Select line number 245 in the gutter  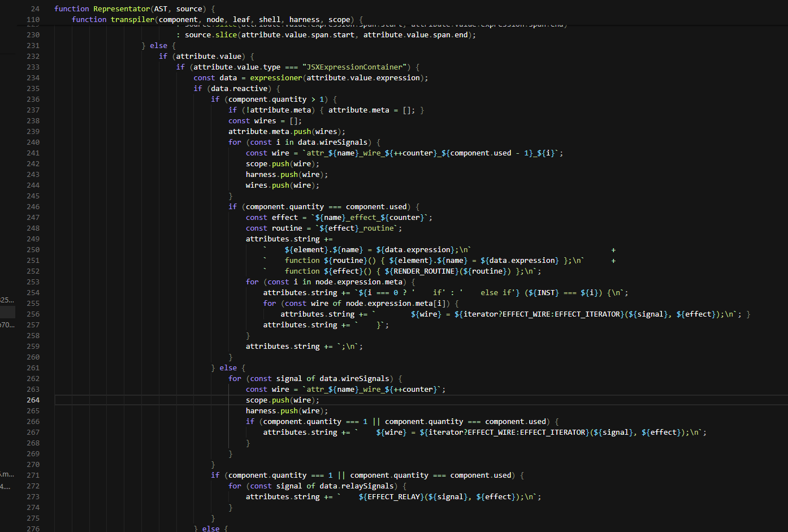[x=33, y=196]
